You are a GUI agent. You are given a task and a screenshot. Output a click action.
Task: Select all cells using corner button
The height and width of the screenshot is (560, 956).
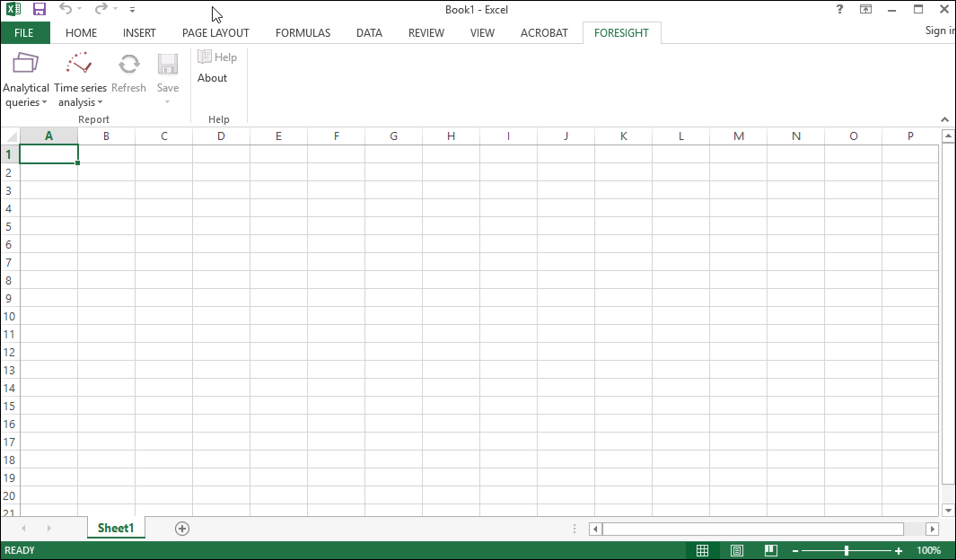[11, 136]
